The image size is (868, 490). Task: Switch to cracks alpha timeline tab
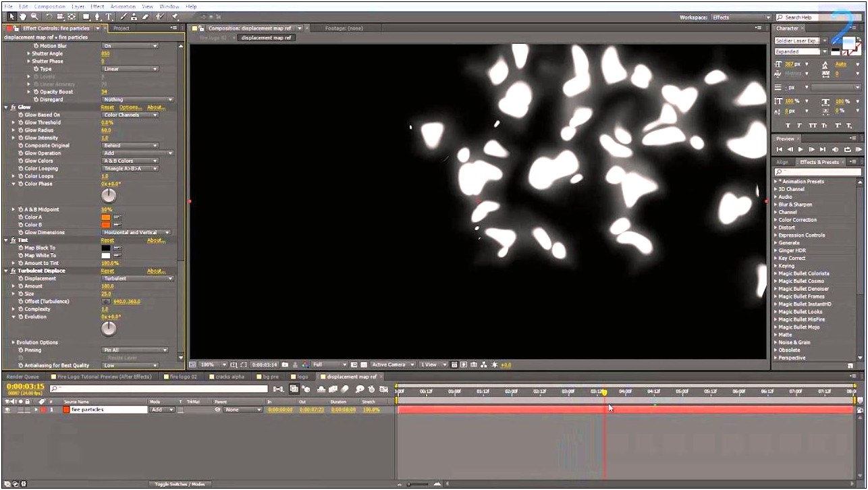[x=230, y=377]
